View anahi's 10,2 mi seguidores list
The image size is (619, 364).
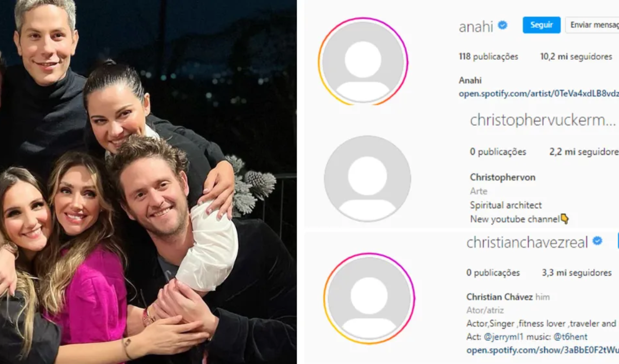tap(576, 56)
